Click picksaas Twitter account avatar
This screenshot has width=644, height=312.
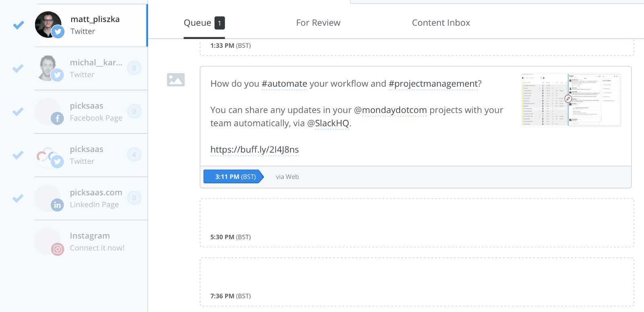coord(48,155)
